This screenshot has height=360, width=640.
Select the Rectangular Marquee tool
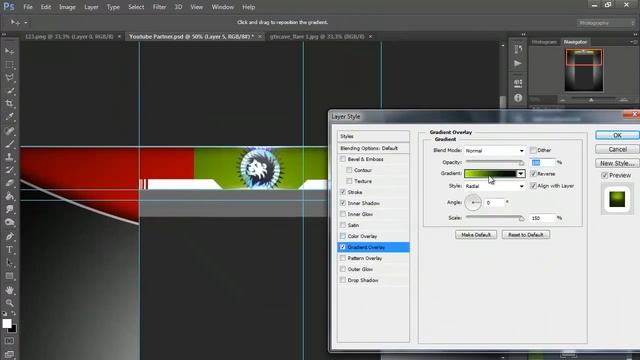coord(9,64)
